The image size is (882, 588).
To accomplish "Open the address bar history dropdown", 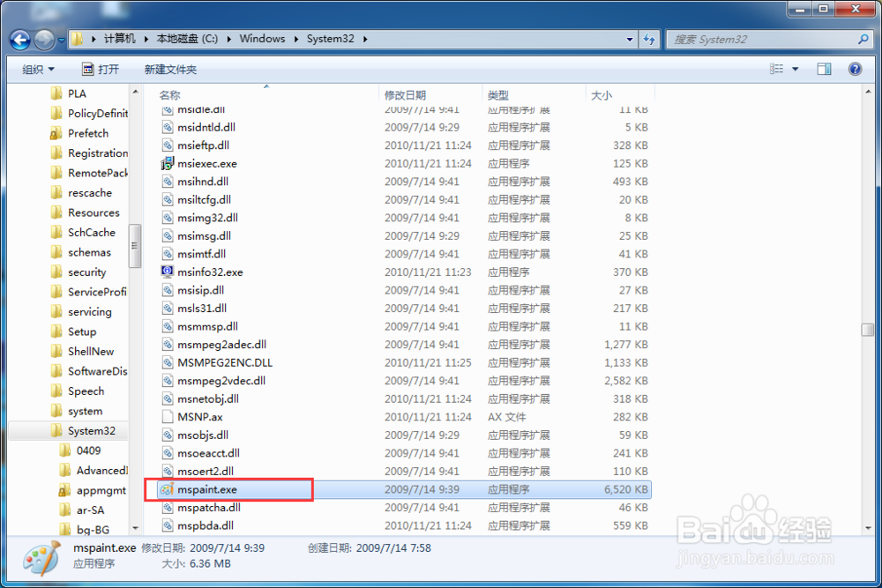I will tap(628, 39).
